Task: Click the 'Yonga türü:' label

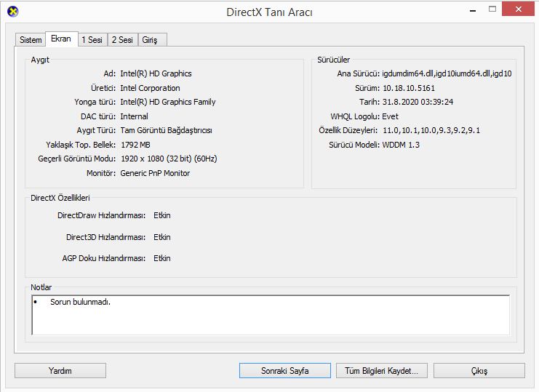Action: [x=95, y=102]
